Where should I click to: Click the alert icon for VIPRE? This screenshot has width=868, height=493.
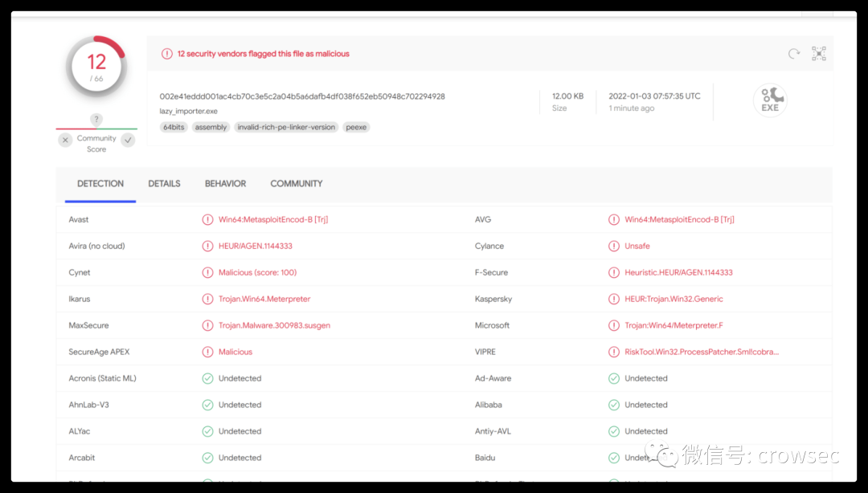614,352
